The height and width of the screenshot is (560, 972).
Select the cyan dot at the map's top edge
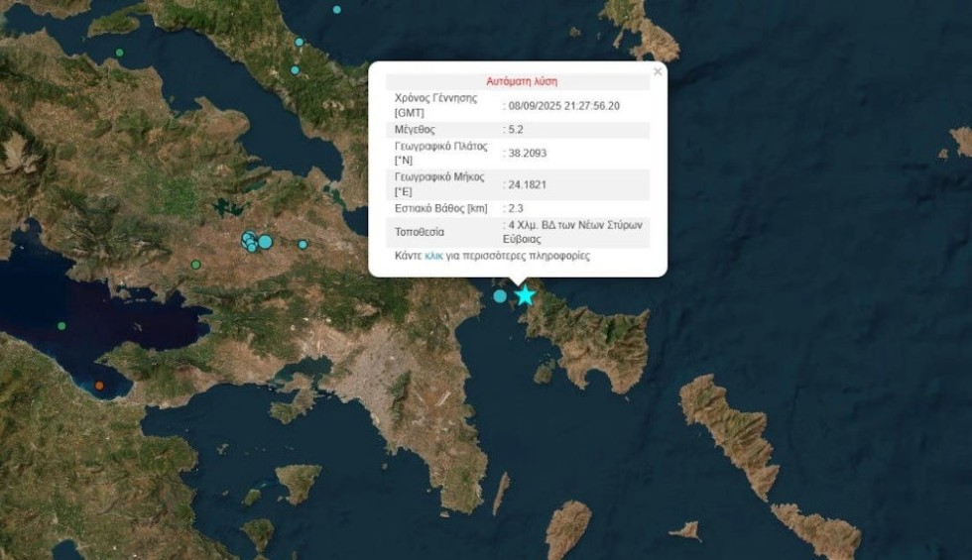point(336,10)
